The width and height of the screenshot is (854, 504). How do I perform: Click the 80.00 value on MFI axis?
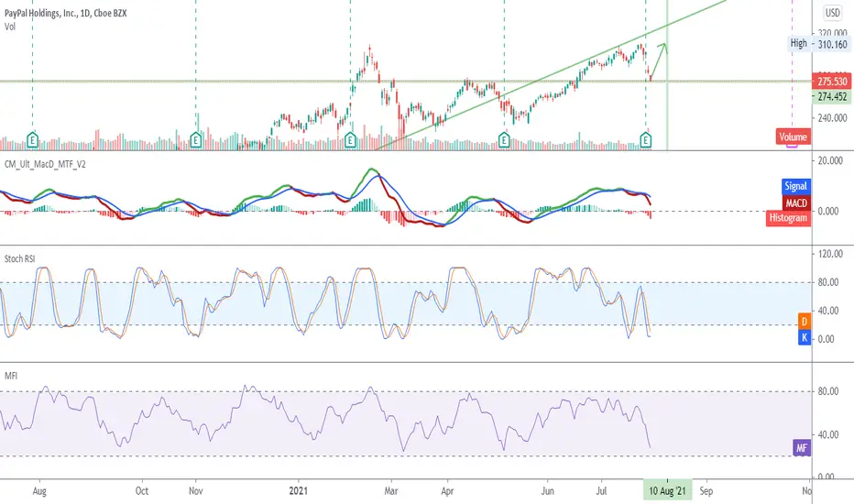pos(827,391)
